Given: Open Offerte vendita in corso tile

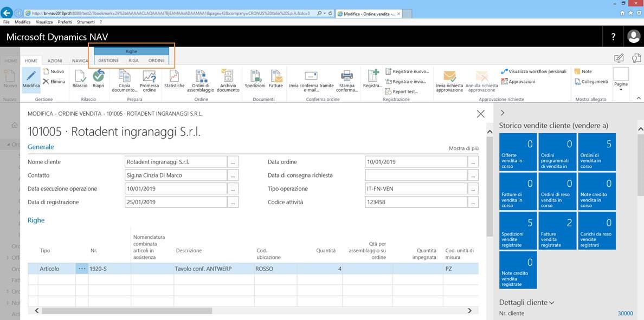Looking at the screenshot, I should tap(518, 152).
